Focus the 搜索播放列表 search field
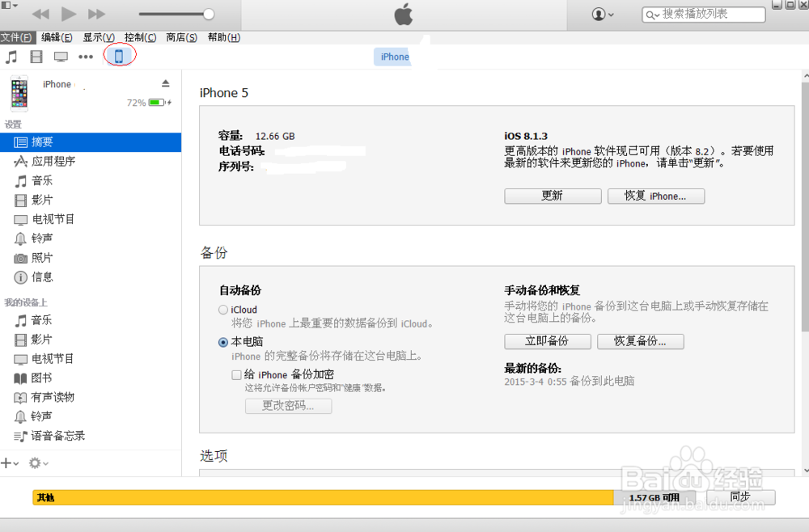 [x=704, y=15]
